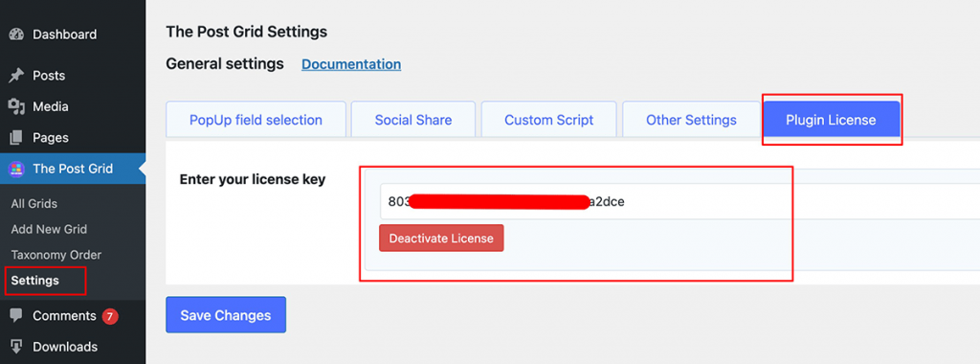Open All Grids submenu item
The height and width of the screenshot is (364, 980).
(34, 204)
